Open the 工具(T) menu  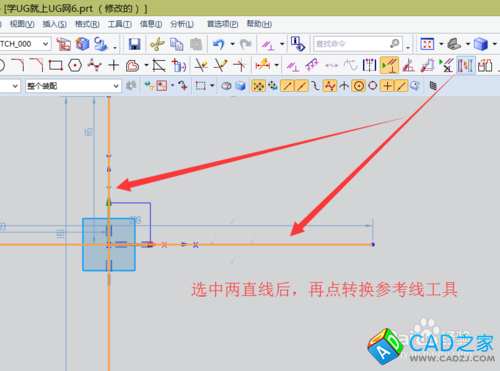coord(120,24)
